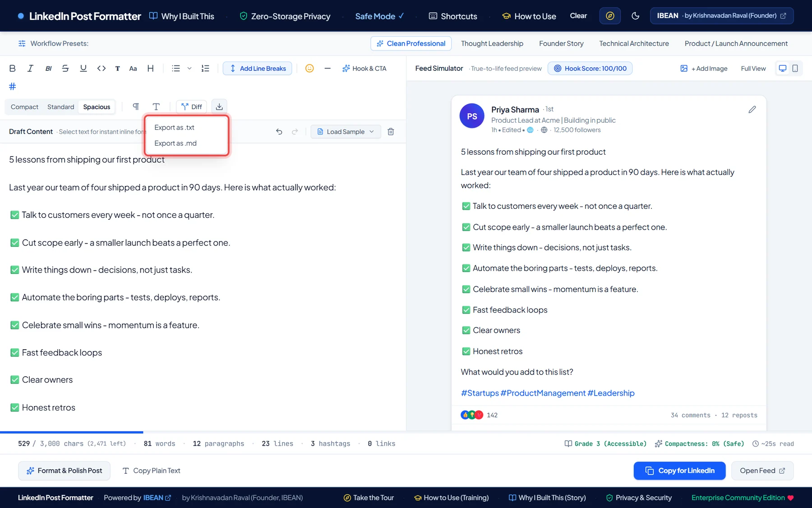Click into the draft content text area

point(203,286)
